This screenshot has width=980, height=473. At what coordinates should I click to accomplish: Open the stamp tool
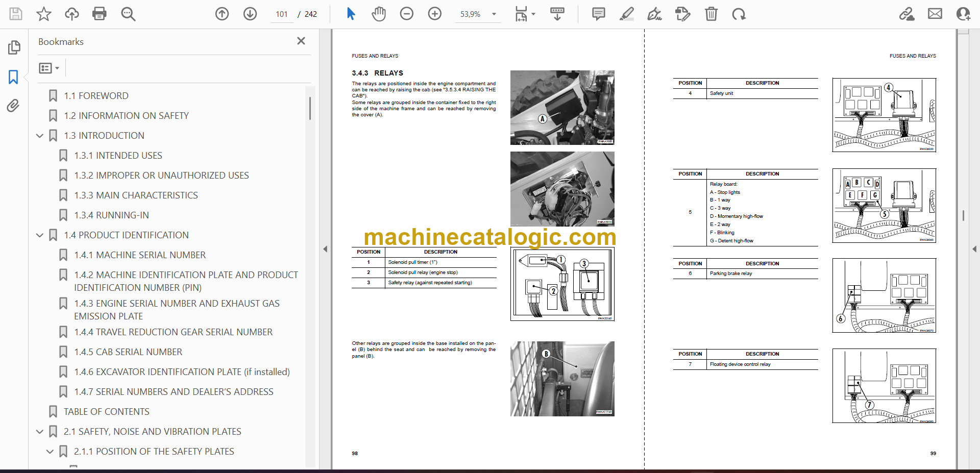[x=682, y=14]
